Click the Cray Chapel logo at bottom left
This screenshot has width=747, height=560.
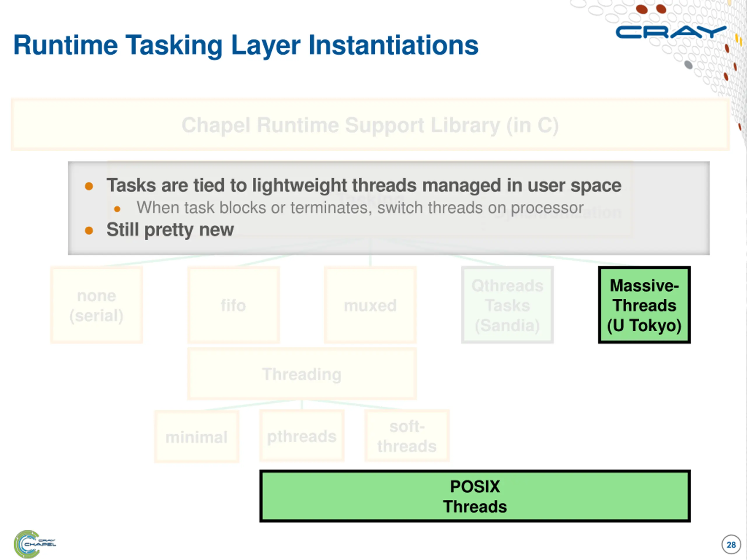tap(34, 544)
